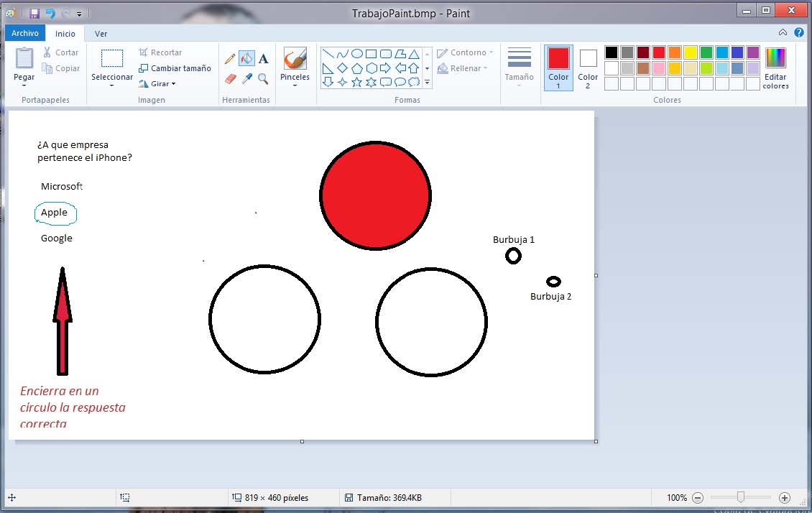Activate the Color 1 selector

[x=558, y=68]
